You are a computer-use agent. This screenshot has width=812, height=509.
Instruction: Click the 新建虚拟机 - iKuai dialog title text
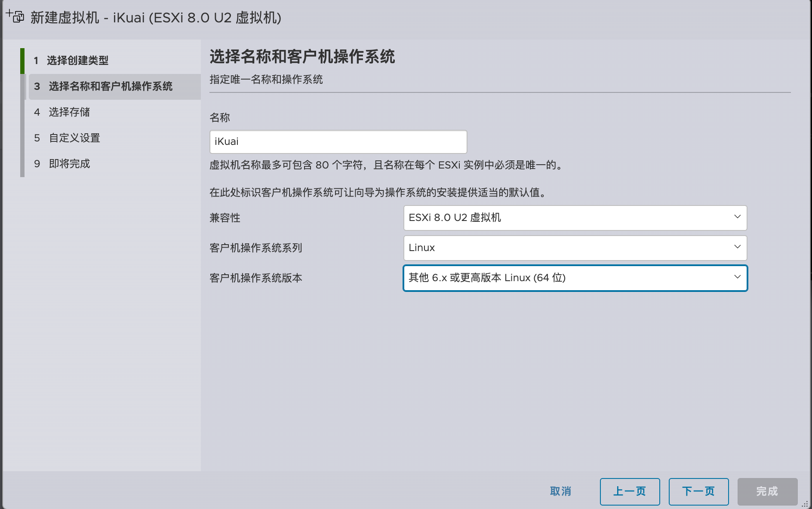click(156, 18)
